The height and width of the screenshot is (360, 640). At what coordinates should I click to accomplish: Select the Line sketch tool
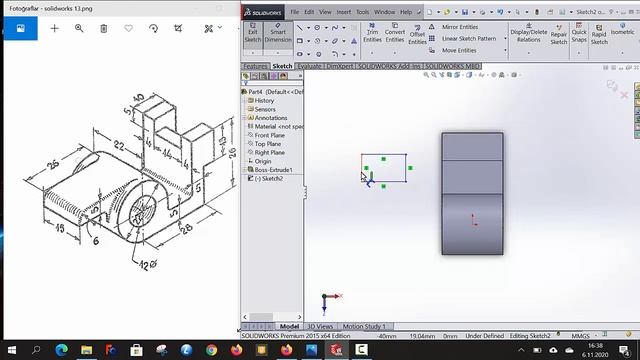(x=300, y=28)
